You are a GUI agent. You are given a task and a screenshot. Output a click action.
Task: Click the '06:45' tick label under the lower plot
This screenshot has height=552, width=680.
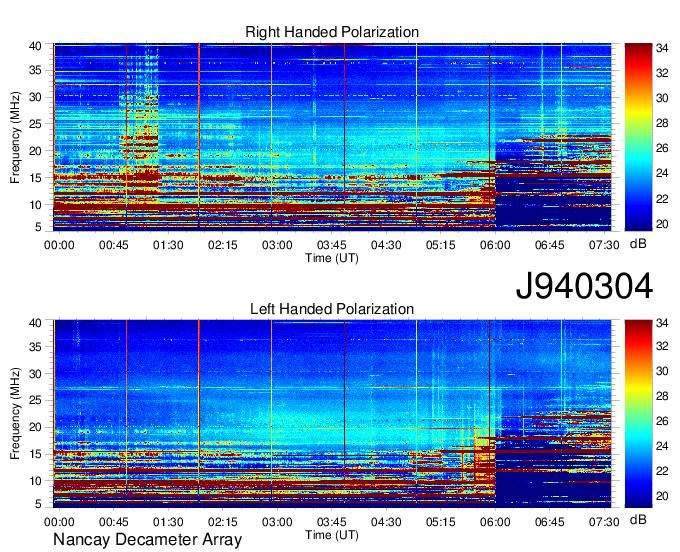(x=549, y=522)
